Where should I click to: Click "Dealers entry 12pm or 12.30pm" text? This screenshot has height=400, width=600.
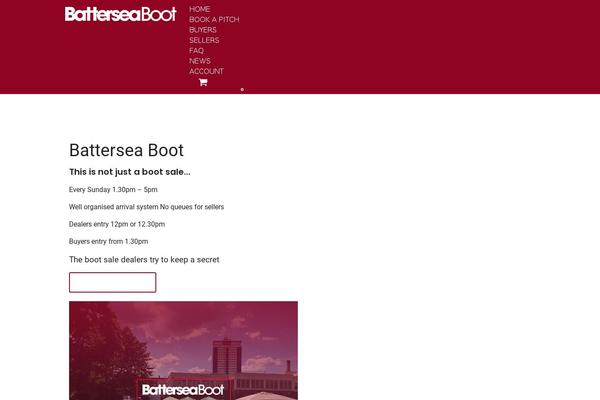(x=117, y=224)
